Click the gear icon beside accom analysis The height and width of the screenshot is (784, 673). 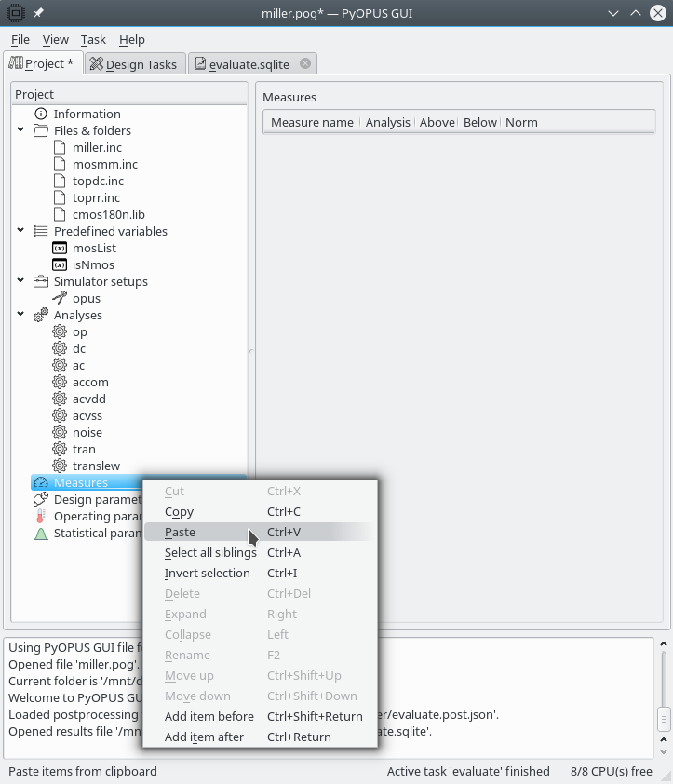tap(60, 382)
